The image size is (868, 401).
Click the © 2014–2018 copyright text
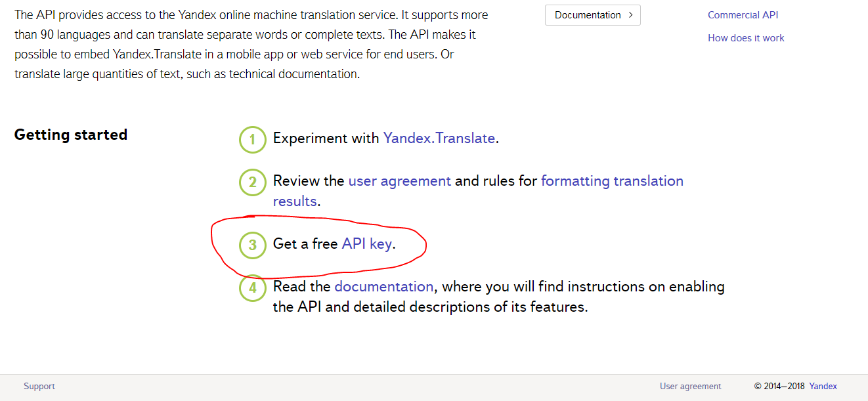click(x=779, y=387)
